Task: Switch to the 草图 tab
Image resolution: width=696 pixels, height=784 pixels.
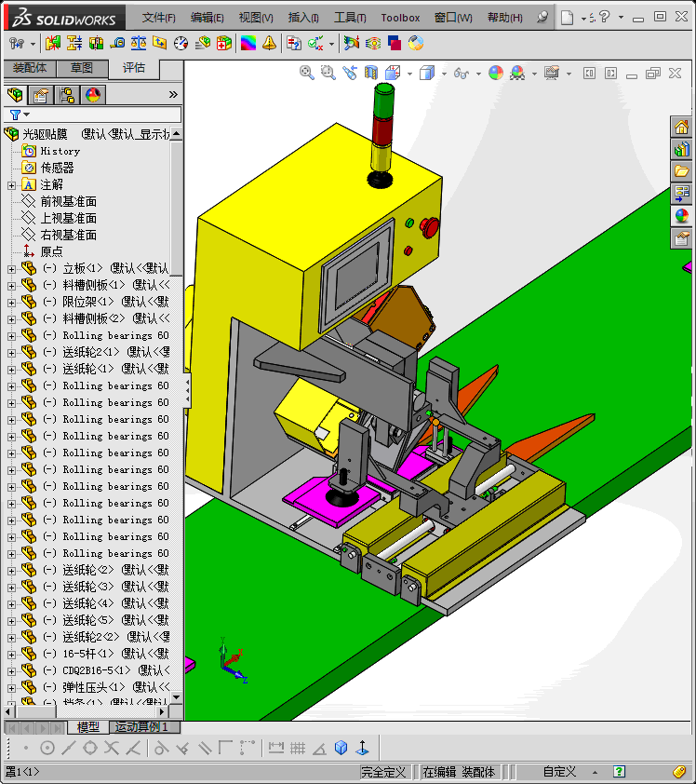Action: point(82,67)
